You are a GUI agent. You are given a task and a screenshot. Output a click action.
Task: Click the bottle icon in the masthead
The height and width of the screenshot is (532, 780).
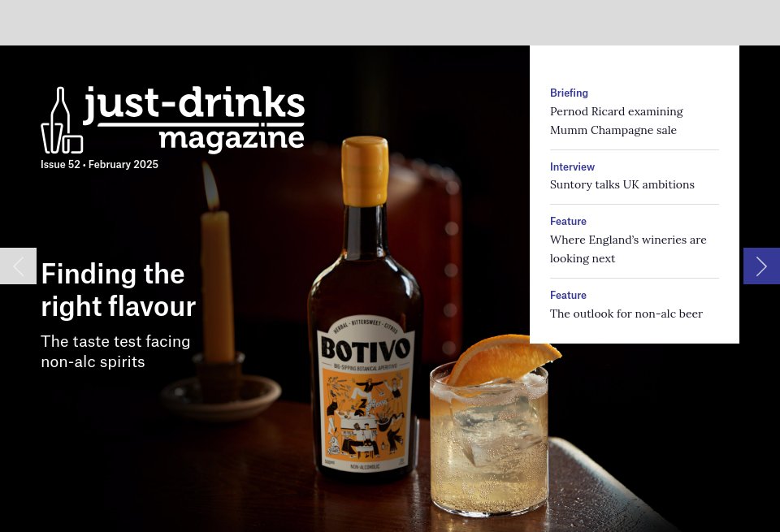coord(62,120)
